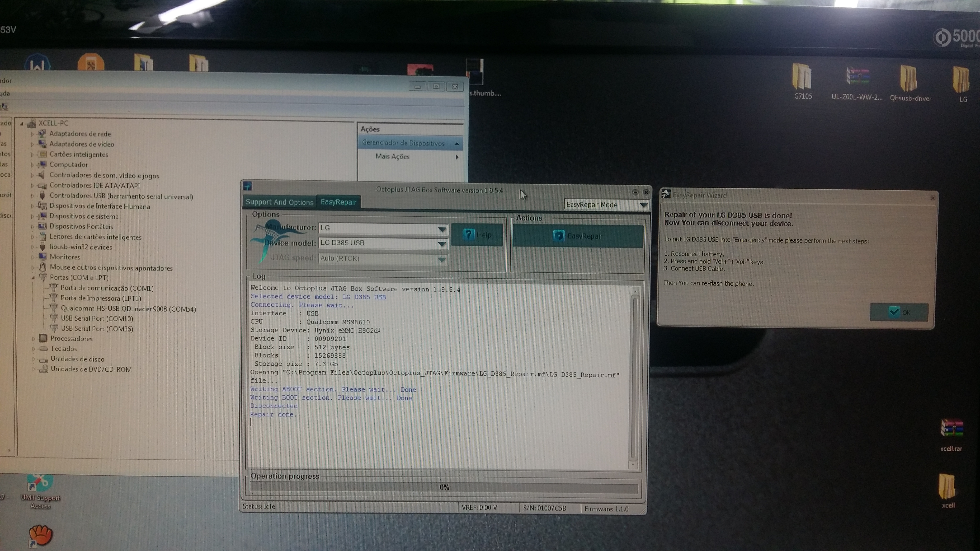
Task: Minimize the Octoplus JTAG window
Action: pos(635,192)
